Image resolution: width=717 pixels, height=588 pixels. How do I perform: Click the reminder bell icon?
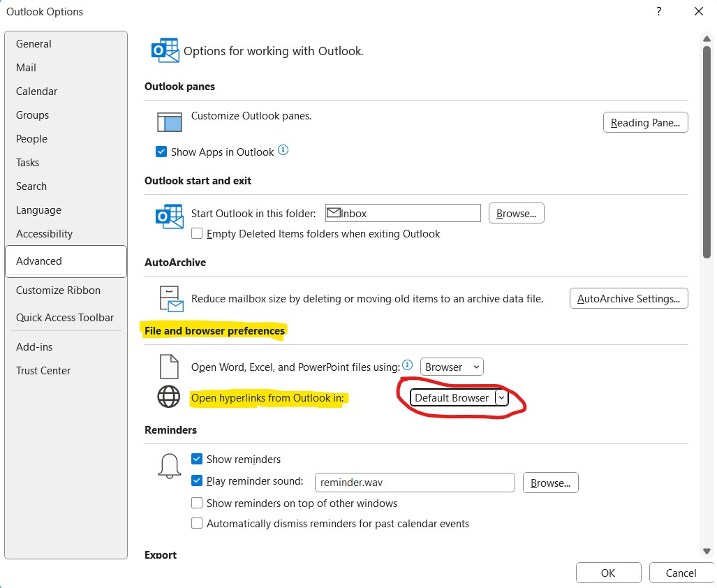point(169,465)
